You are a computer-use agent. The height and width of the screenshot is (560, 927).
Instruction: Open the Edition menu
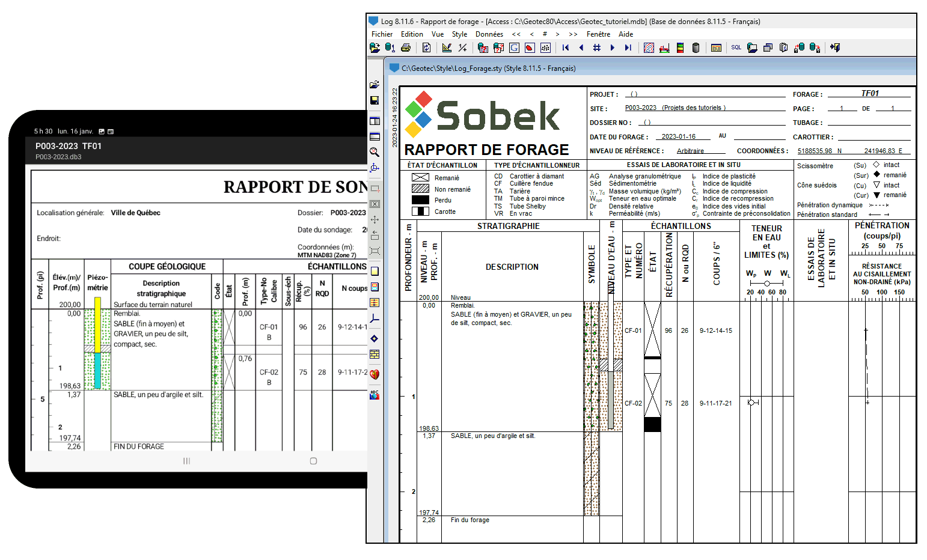[412, 34]
